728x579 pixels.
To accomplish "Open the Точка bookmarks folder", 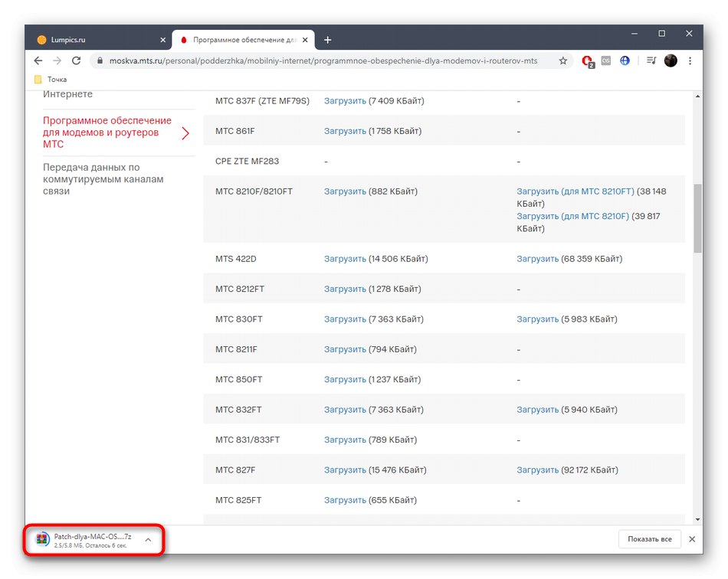I will [x=51, y=80].
